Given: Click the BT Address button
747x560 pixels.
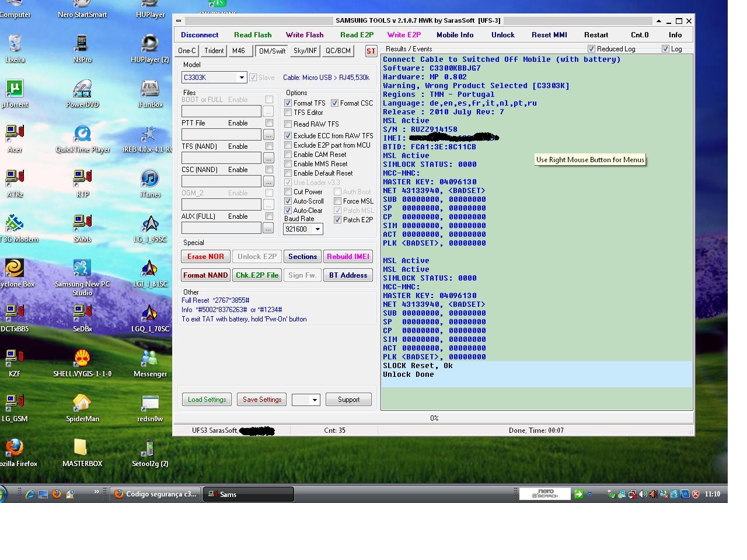Looking at the screenshot, I should coord(348,275).
